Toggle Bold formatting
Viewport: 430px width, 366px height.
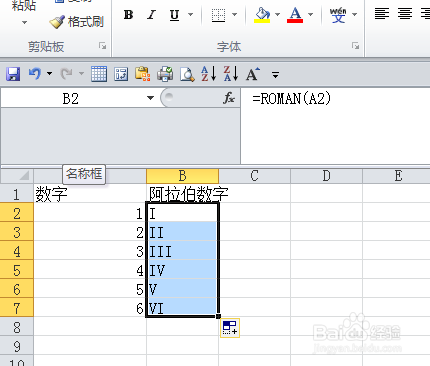pyautogui.click(x=128, y=15)
